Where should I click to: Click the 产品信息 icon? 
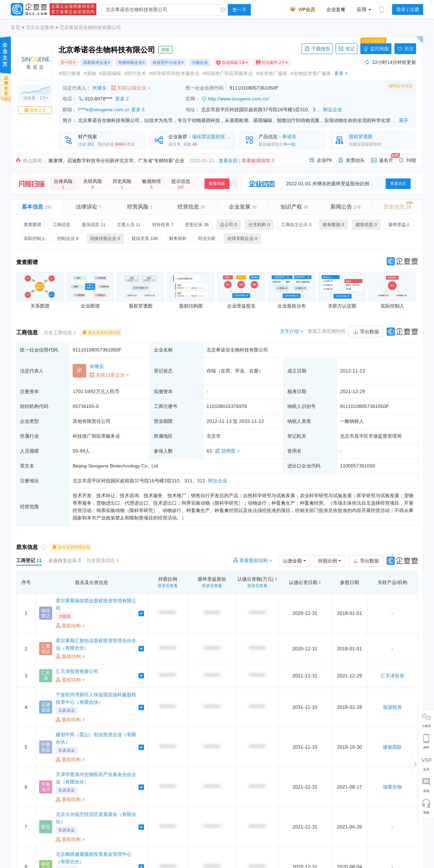click(249, 140)
